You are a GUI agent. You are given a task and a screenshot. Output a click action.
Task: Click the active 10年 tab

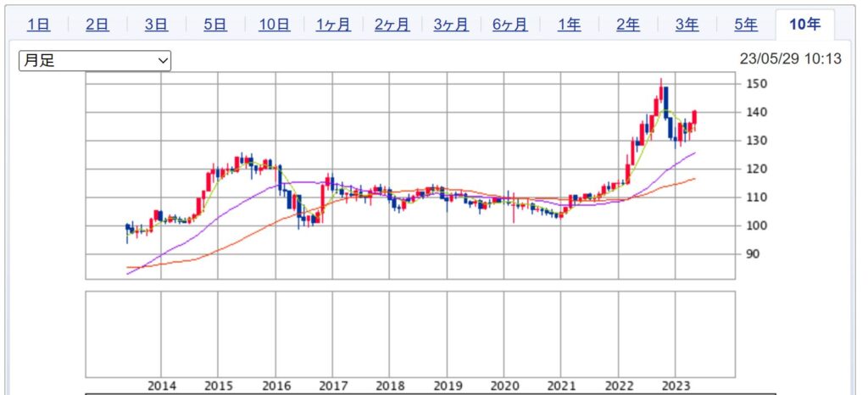tap(805, 25)
